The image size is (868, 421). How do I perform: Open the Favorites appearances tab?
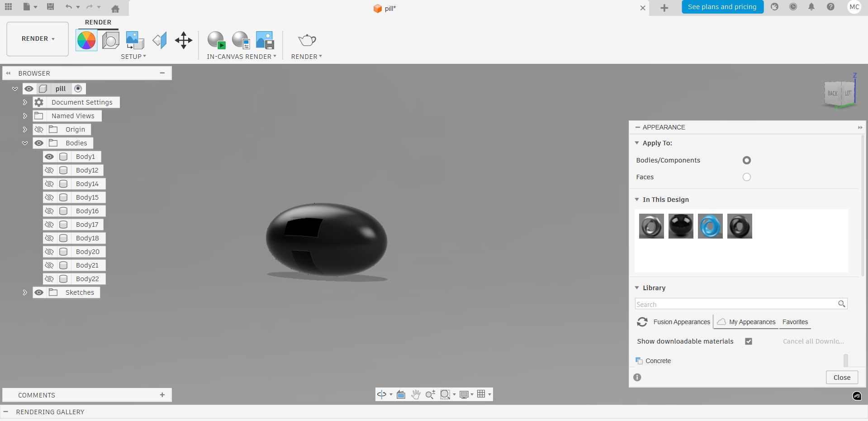[795, 322]
